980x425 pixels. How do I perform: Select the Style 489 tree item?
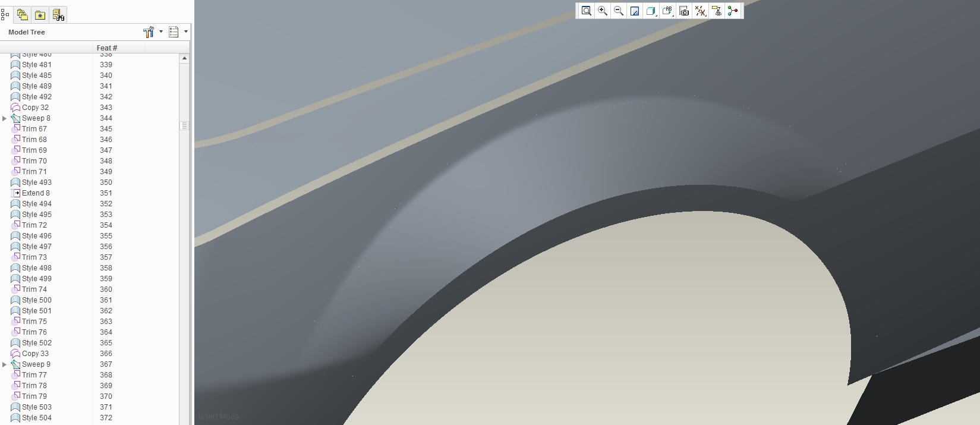(37, 86)
